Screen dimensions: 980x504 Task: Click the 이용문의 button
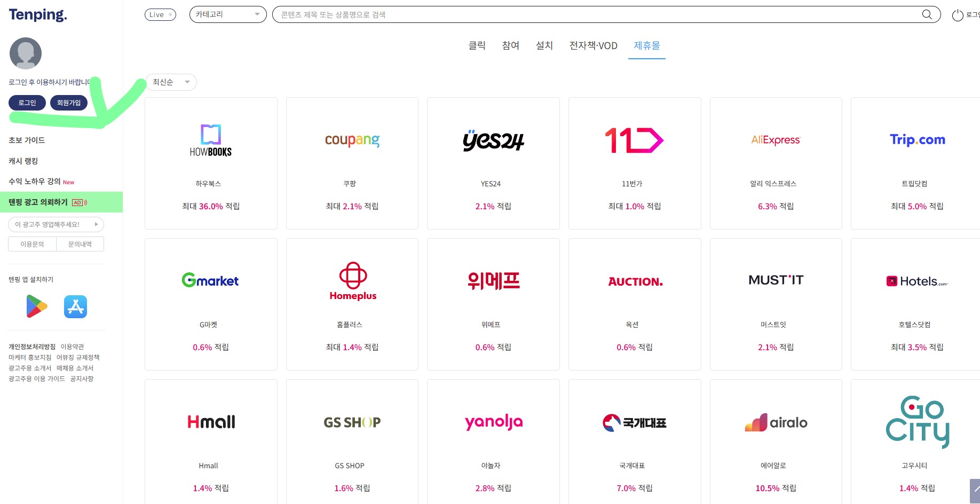coord(32,244)
